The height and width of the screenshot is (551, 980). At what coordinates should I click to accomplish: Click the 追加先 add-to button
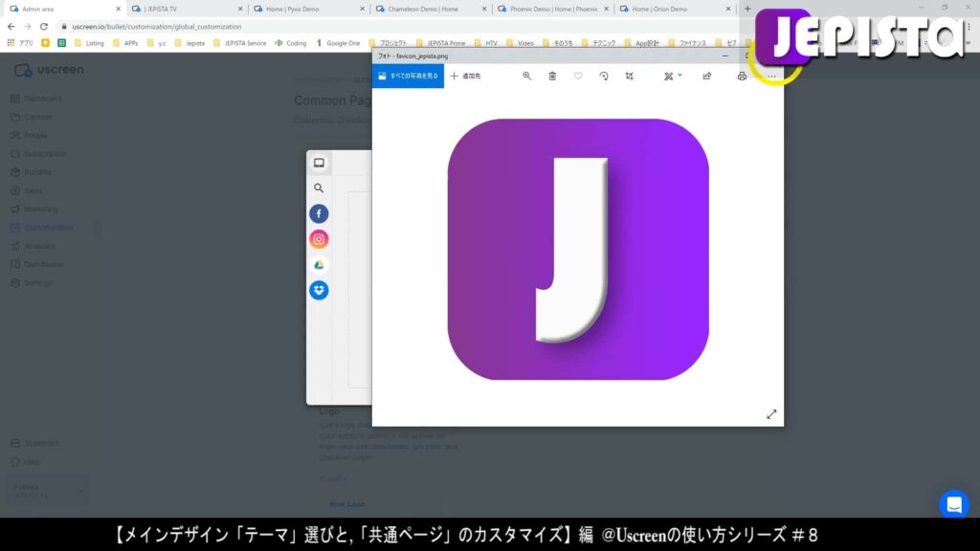click(466, 77)
